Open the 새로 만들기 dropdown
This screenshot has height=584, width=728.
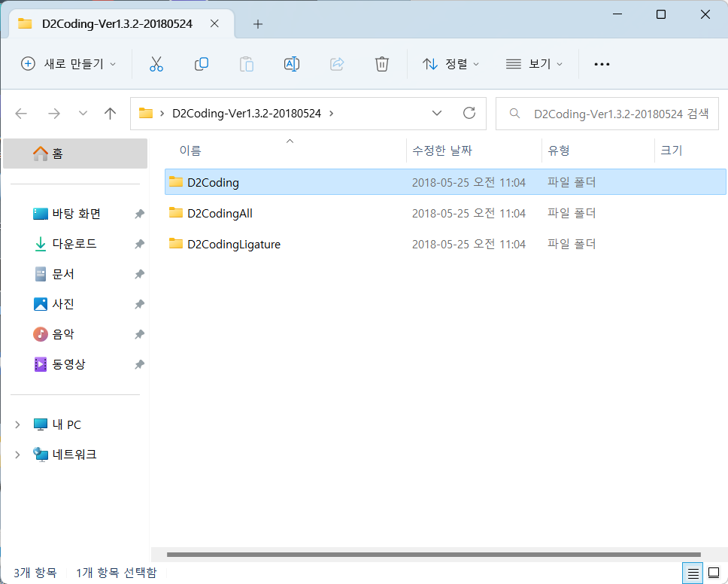(x=69, y=64)
